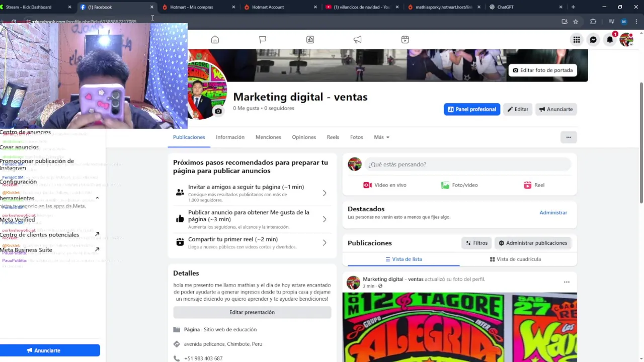This screenshot has width=644, height=362.
Task: Open Chrome three-dots menu
Action: (636, 22)
